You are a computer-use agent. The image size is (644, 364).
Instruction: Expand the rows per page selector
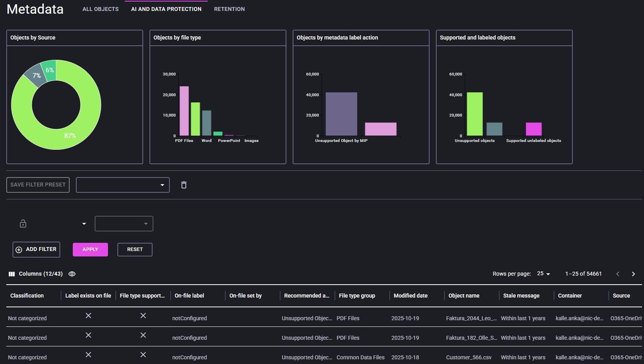[x=543, y=274]
